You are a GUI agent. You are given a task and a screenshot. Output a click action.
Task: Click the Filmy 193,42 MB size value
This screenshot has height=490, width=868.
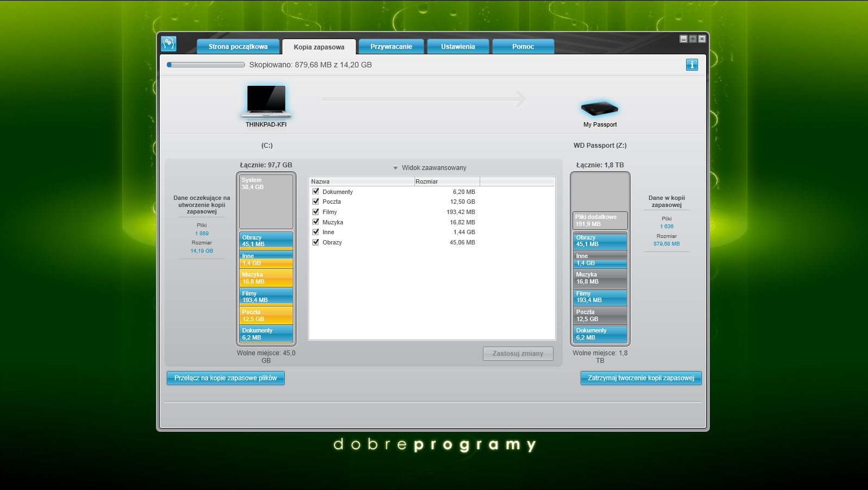coord(461,212)
